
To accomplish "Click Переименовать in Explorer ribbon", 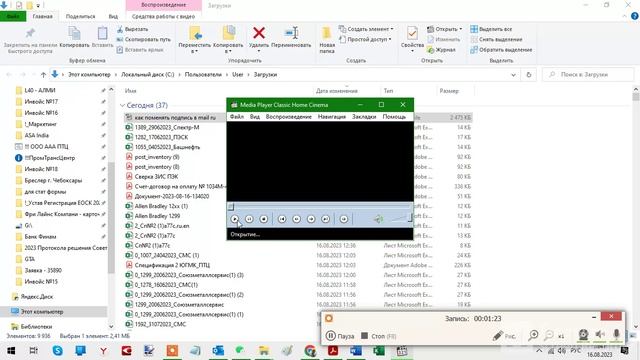I will [291, 37].
